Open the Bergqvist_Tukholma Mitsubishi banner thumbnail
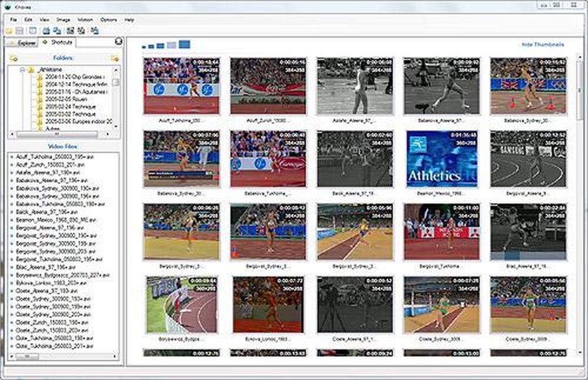Viewport: 588px width, 380px height. click(x=442, y=232)
